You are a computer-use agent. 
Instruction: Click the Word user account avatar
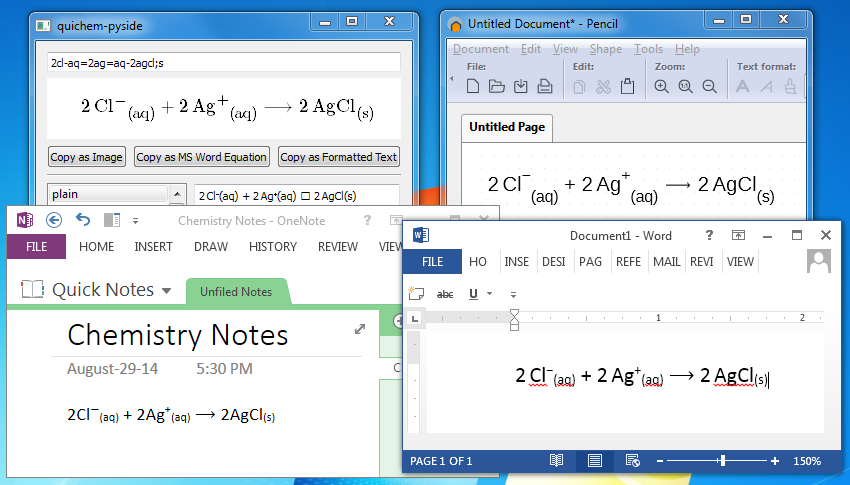point(819,262)
